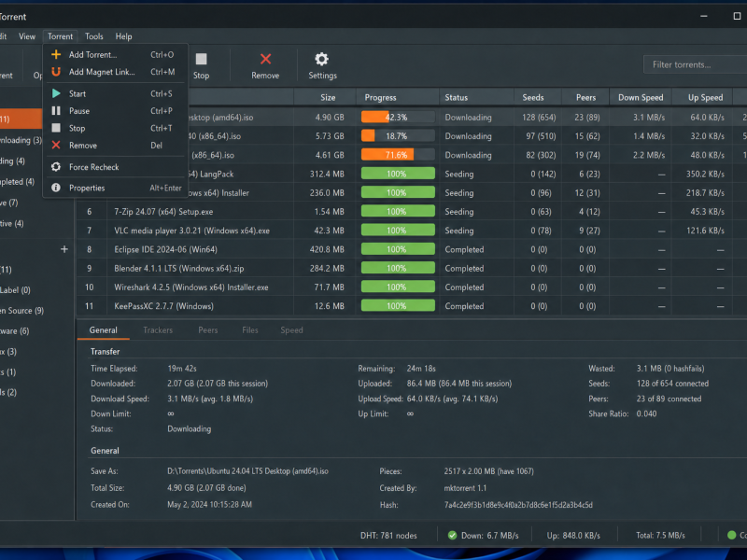Sort by the Seeds column header
The image size is (747, 560).
point(538,97)
